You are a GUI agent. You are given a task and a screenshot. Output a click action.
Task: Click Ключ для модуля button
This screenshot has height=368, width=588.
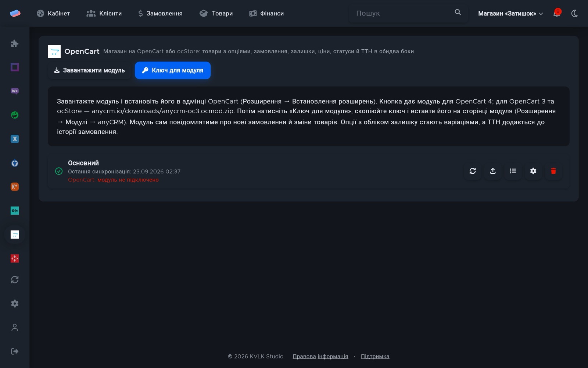173,70
